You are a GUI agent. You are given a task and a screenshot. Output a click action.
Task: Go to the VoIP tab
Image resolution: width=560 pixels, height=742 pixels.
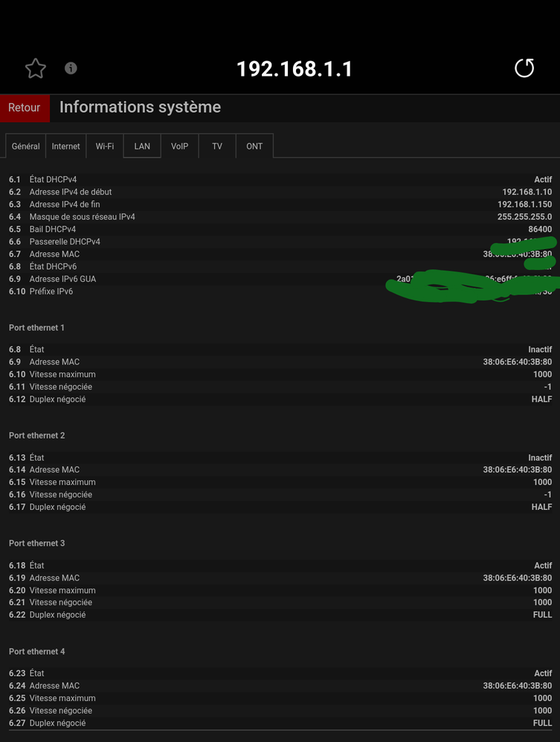[x=180, y=146]
